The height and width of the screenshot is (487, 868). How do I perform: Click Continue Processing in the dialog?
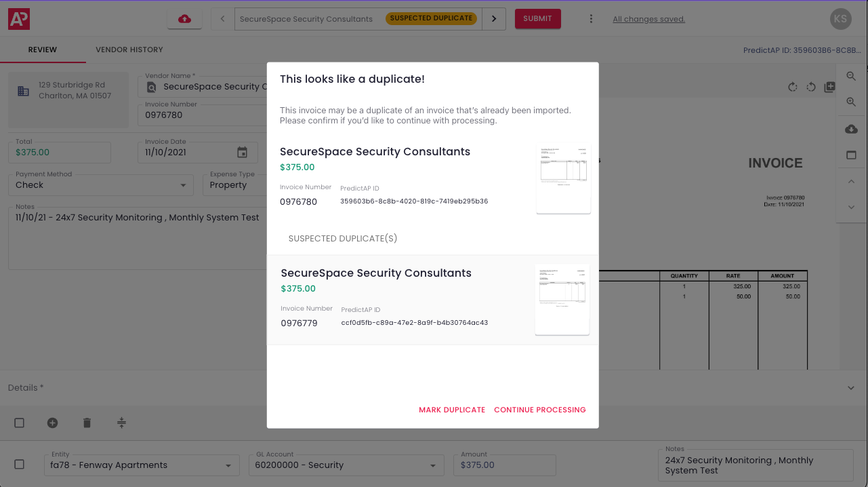click(x=540, y=410)
